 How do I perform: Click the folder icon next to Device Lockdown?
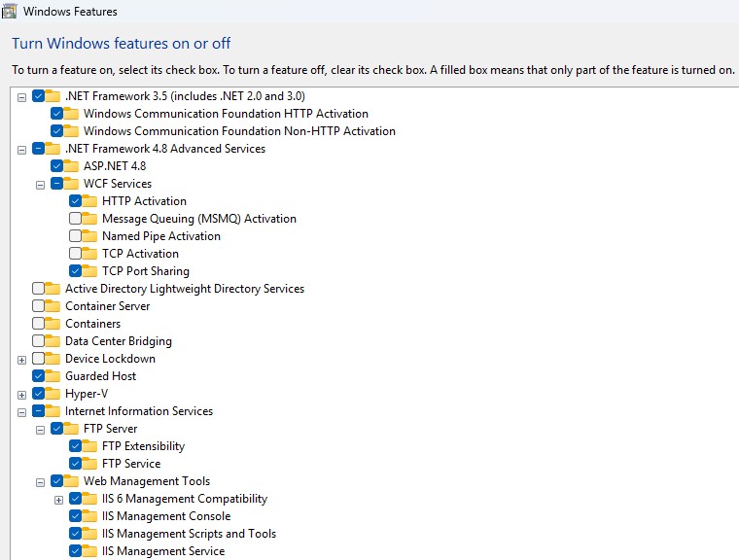(x=53, y=359)
